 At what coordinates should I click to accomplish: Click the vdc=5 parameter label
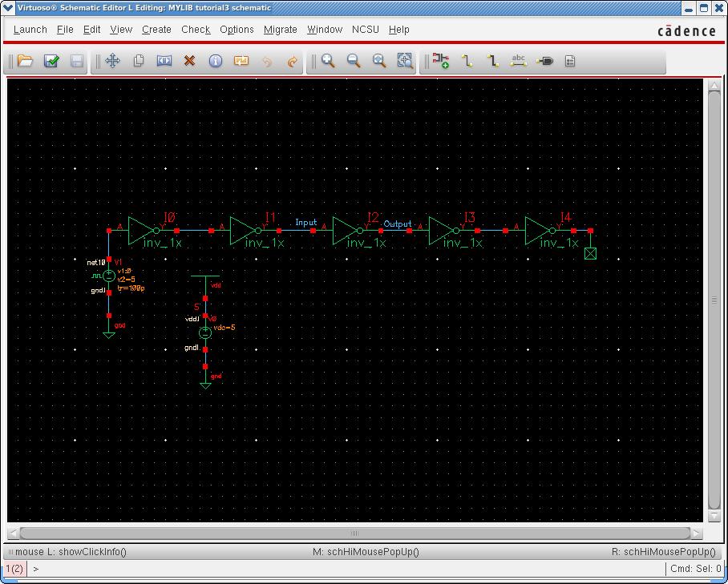224,328
